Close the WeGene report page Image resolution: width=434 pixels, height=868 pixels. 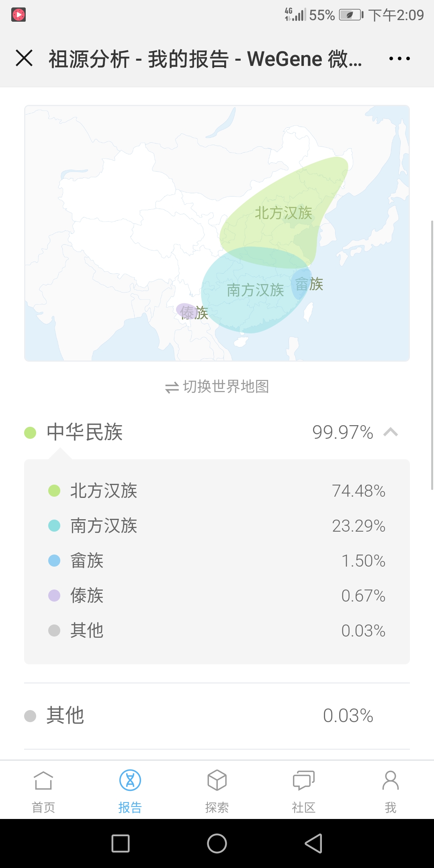(24, 58)
